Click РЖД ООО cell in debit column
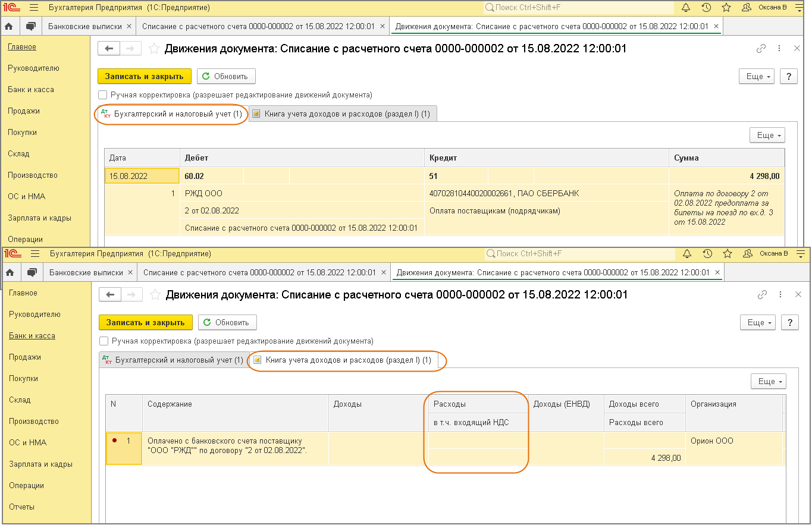The image size is (812, 525). coord(302,194)
